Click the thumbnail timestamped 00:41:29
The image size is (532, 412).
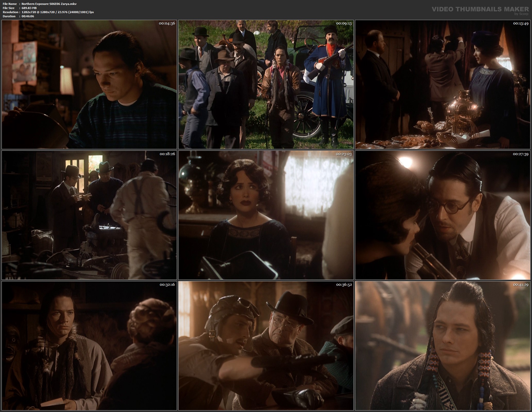443,346
